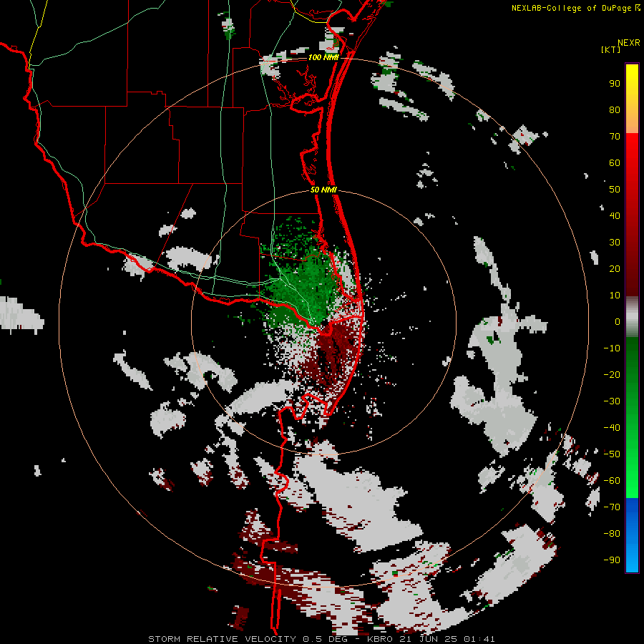This screenshot has width=644, height=644.
Task: Click the -90 knot scale value
Action: (612, 560)
